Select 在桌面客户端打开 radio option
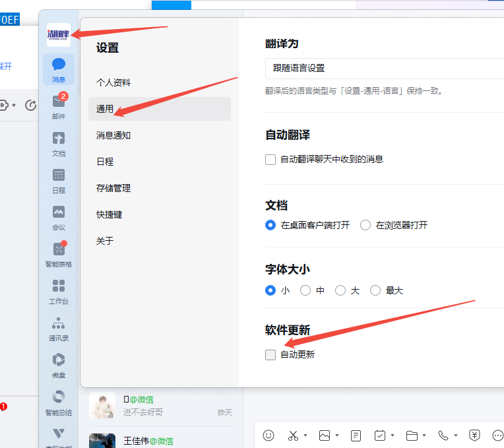The image size is (504, 448). [x=270, y=225]
